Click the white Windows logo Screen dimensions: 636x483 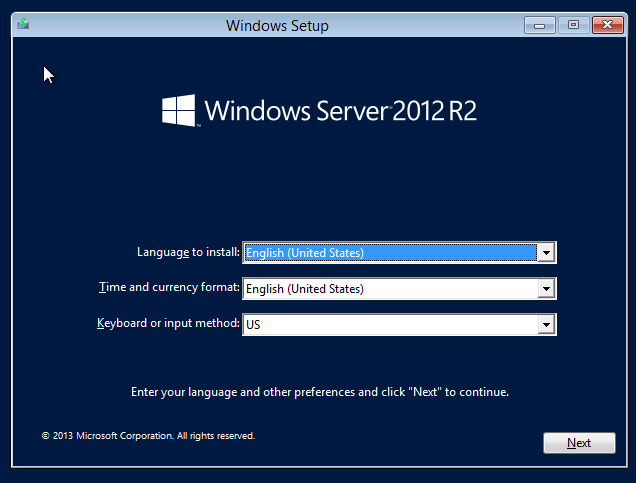point(179,110)
